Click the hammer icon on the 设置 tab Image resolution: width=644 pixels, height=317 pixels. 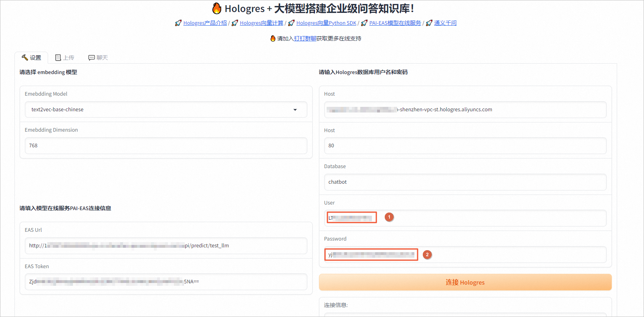pyautogui.click(x=25, y=58)
